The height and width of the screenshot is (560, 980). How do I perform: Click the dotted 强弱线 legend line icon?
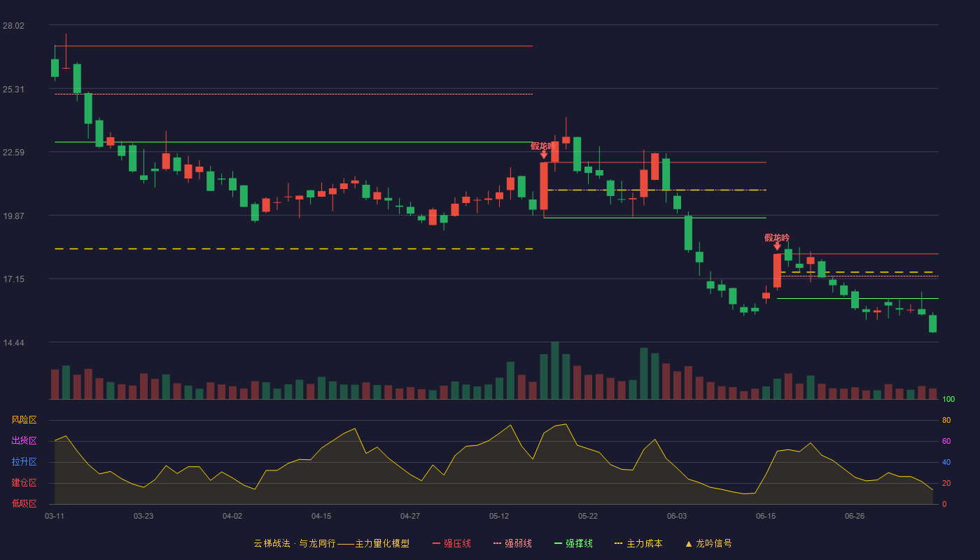497,544
